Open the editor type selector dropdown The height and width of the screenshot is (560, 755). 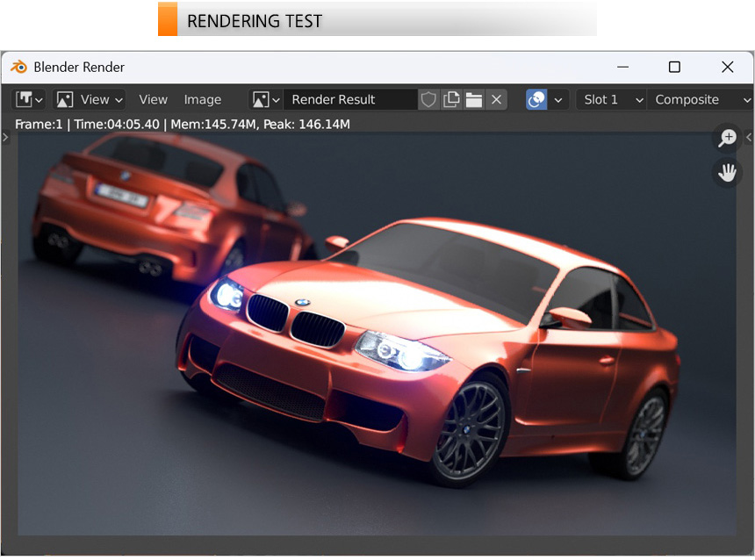tap(29, 100)
